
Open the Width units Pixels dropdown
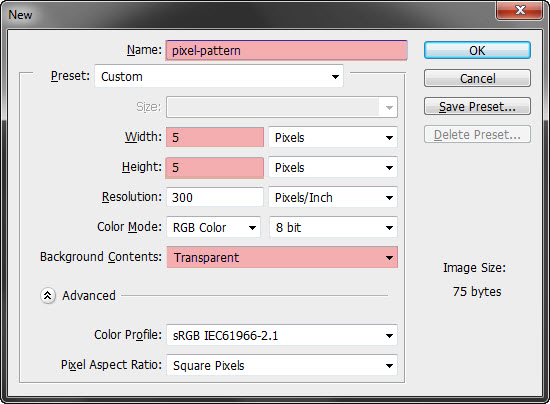(x=333, y=137)
